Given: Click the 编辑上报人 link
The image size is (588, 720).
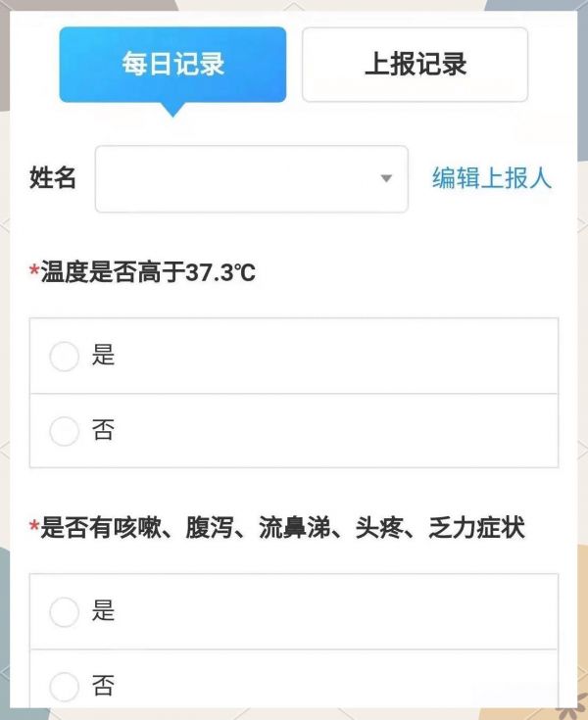Looking at the screenshot, I should click(492, 177).
